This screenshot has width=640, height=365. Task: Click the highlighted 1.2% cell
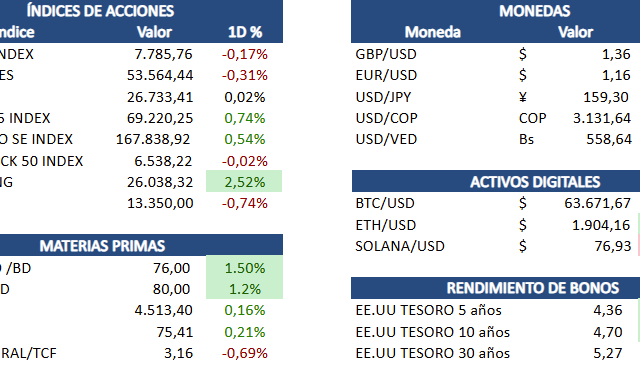pyautogui.click(x=244, y=288)
